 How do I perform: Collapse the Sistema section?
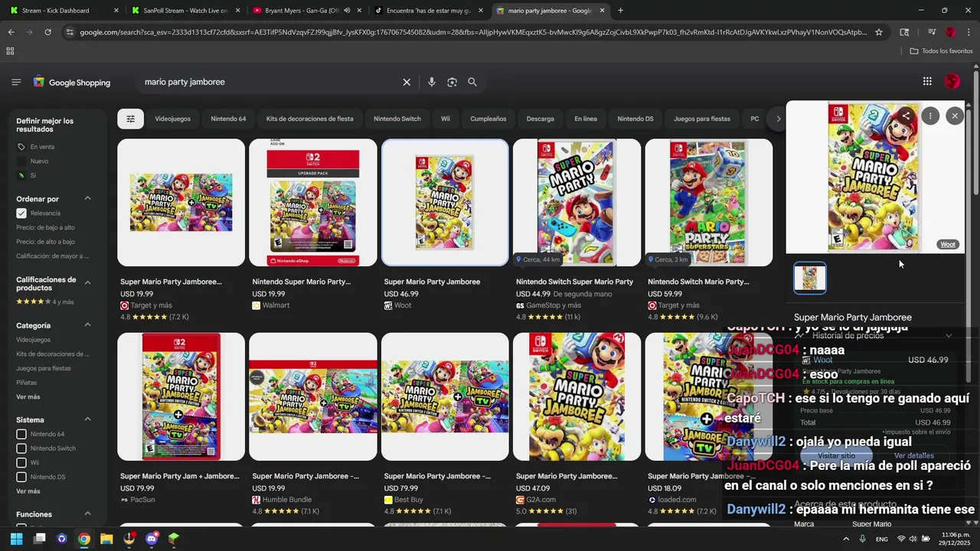(87, 419)
